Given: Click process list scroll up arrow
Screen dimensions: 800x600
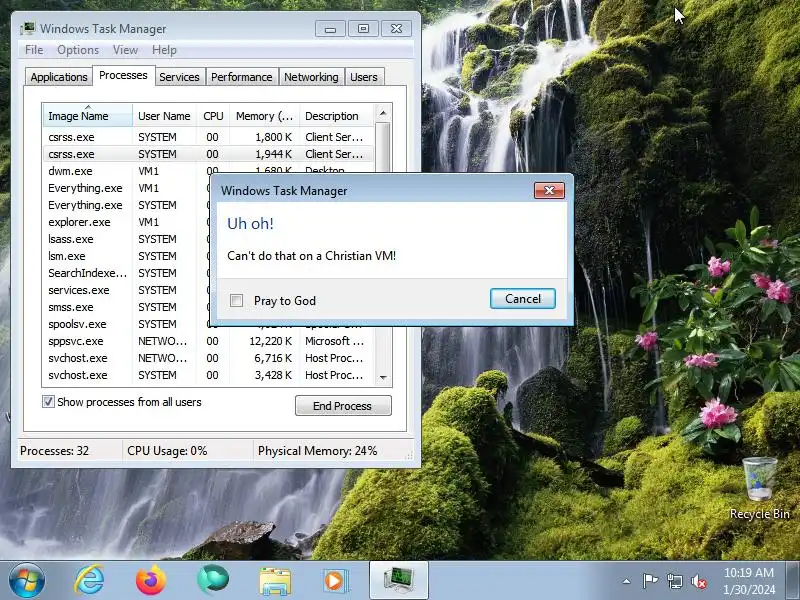Looking at the screenshot, I should (x=383, y=113).
